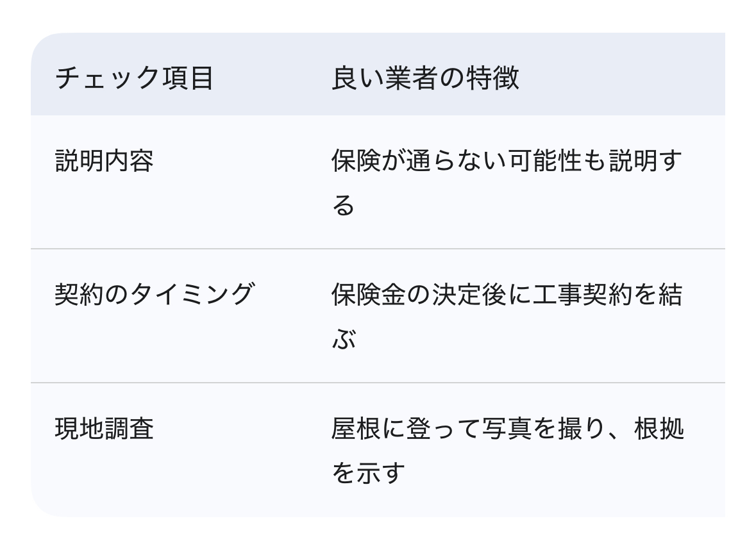The width and height of the screenshot is (756, 546).
Task: Click the チェック項目 column header
Action: [x=133, y=79]
